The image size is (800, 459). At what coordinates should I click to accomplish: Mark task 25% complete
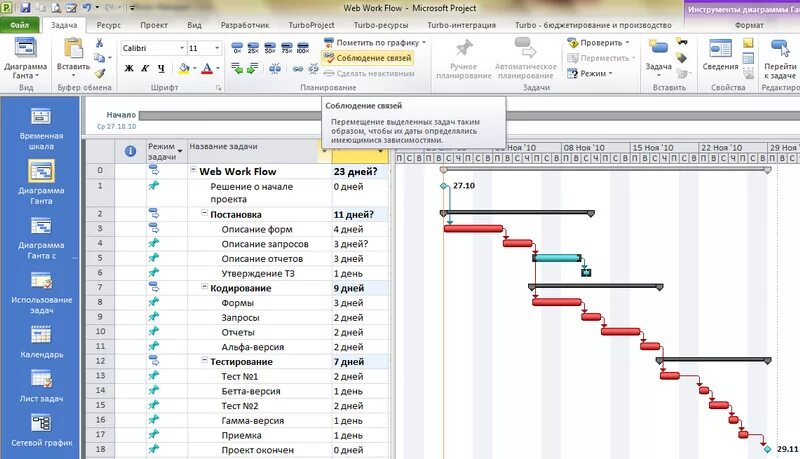(254, 48)
